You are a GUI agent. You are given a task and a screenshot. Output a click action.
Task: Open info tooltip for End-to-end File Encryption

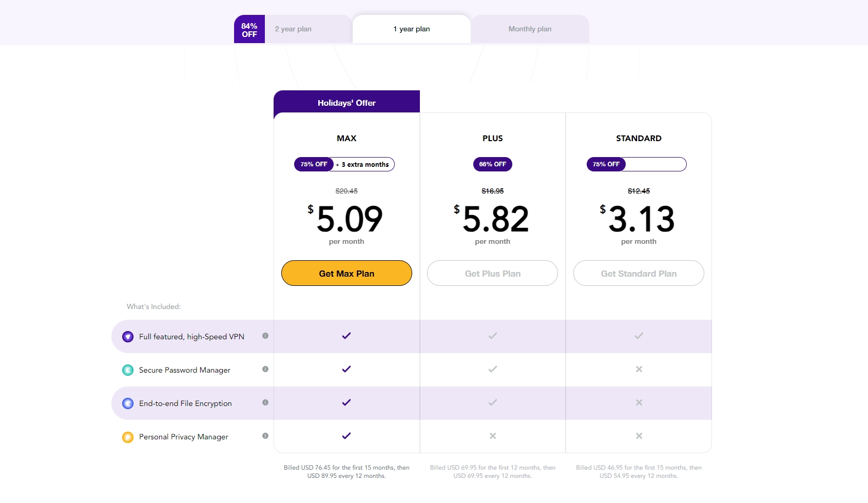point(265,402)
